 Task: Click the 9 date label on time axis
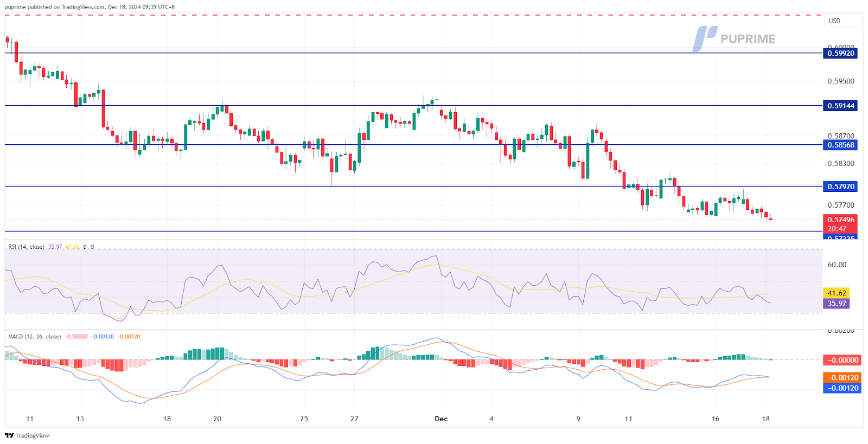578,419
